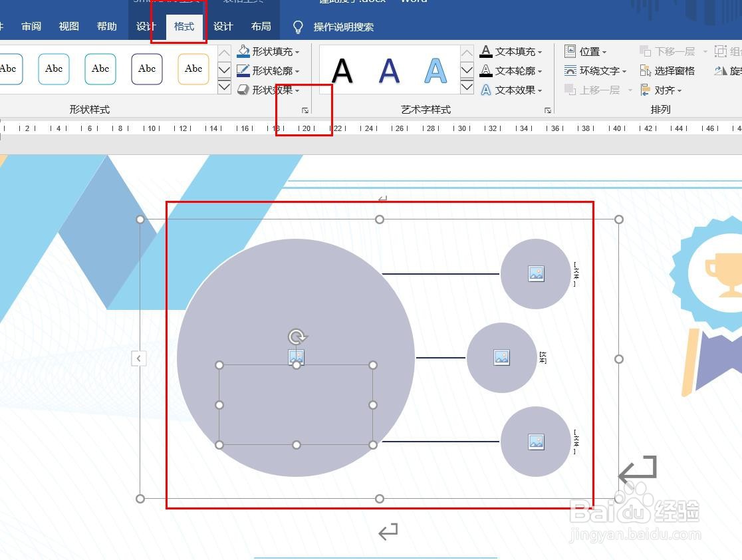The image size is (742, 560).
Task: Expand the shape styles gallery with More arrow
Action: [223, 87]
